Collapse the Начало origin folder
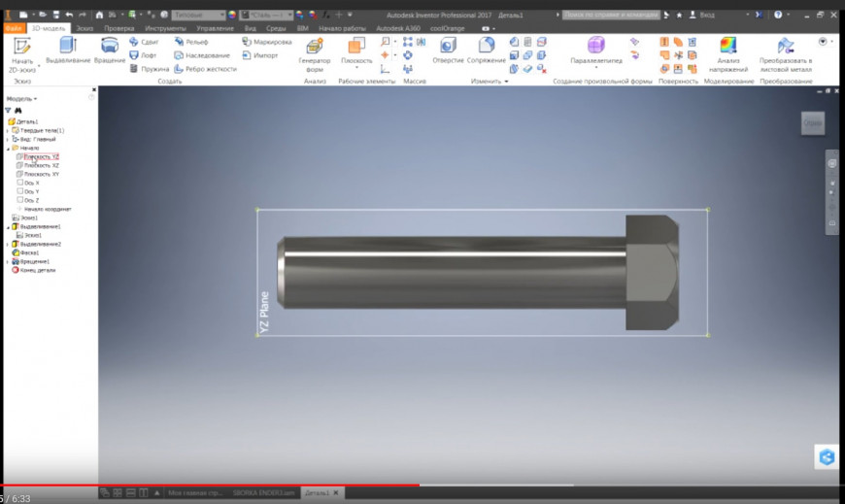The height and width of the screenshot is (504, 845). [x=7, y=148]
